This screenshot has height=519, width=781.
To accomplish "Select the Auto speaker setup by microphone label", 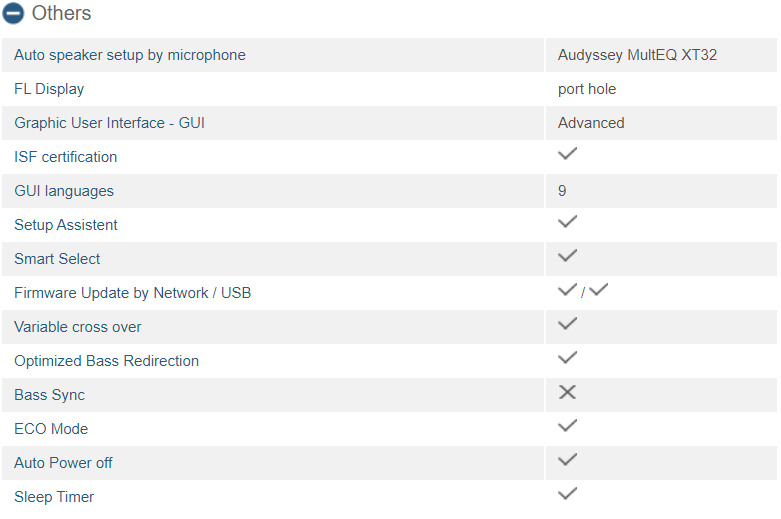I will tap(130, 55).
